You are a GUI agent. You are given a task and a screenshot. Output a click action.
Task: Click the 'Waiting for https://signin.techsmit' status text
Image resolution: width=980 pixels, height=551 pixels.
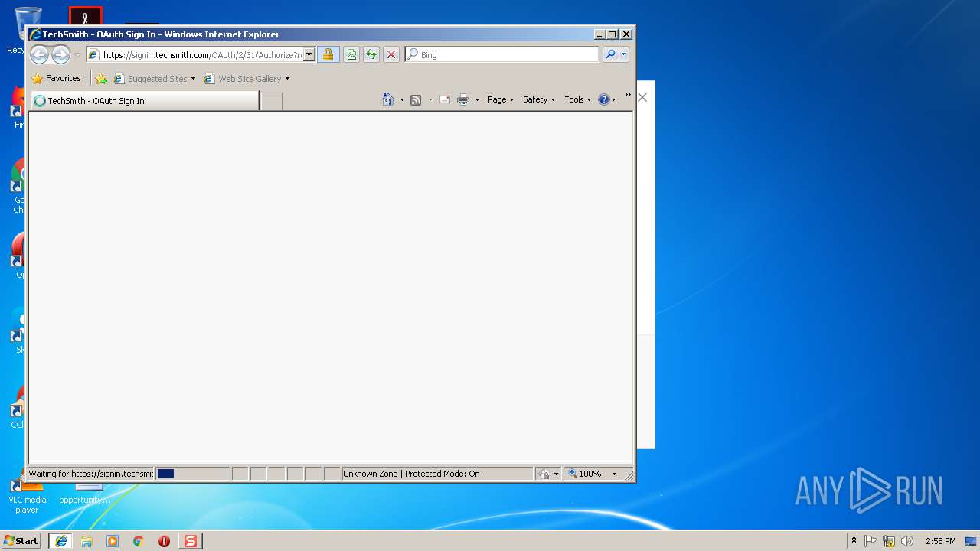pyautogui.click(x=90, y=474)
